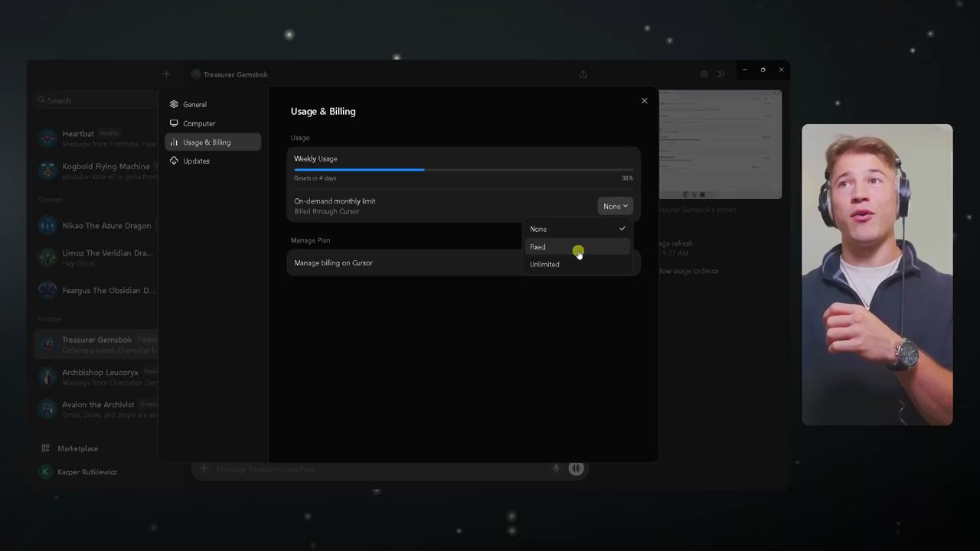This screenshot has width=980, height=551.
Task: Open the Treasurer Gemsbok screen preview thumbnail
Action: [x=720, y=145]
